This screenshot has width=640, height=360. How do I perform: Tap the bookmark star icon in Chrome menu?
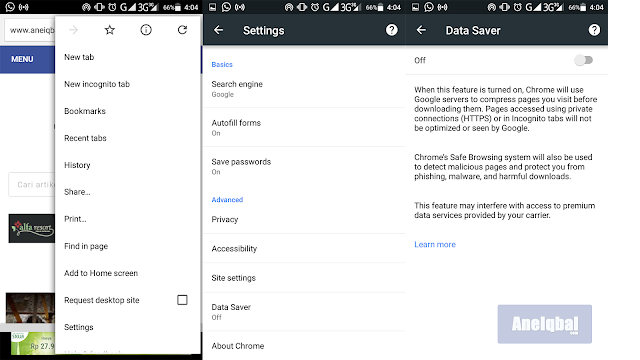tap(109, 30)
